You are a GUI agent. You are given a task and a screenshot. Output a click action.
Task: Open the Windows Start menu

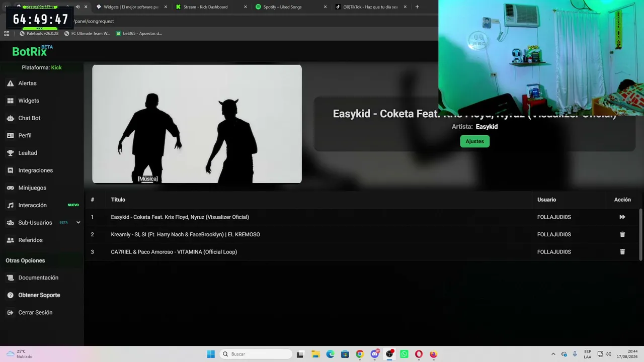pos(211,354)
